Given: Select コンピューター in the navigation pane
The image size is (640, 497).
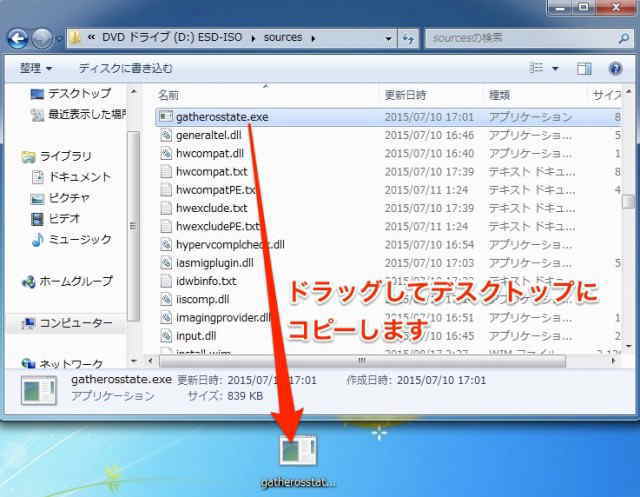Looking at the screenshot, I should pos(67,323).
